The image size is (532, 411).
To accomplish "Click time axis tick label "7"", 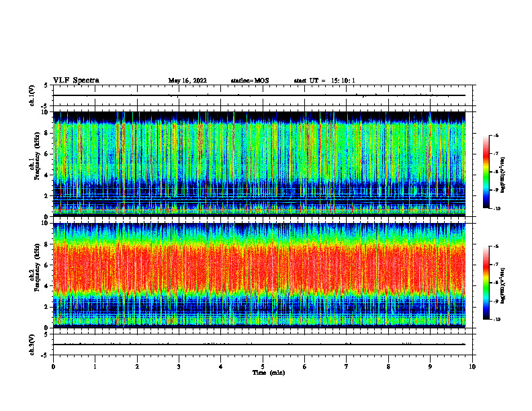I will coord(347,367).
